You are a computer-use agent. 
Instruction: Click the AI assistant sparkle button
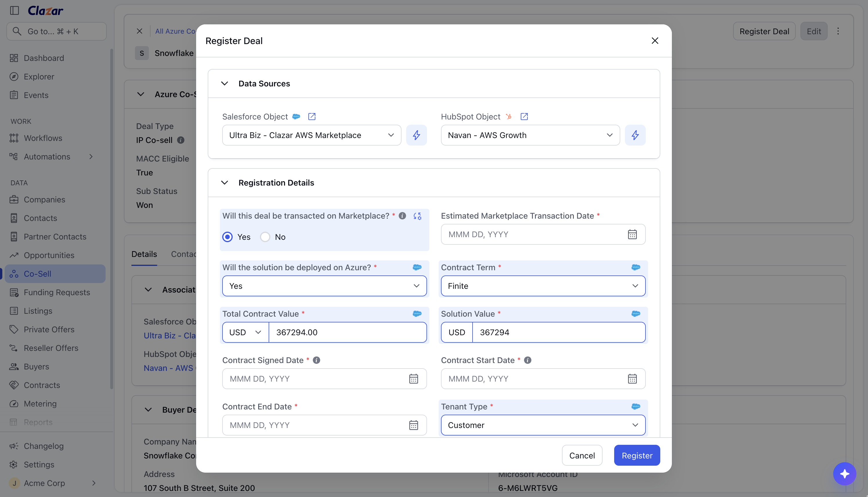[845, 474]
